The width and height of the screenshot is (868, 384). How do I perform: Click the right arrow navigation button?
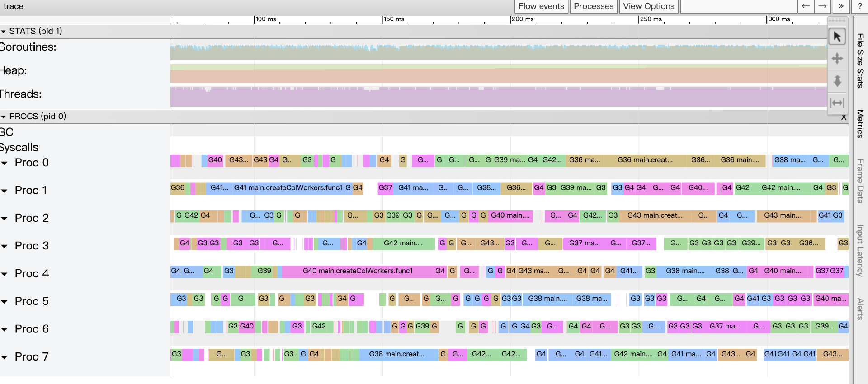(823, 6)
